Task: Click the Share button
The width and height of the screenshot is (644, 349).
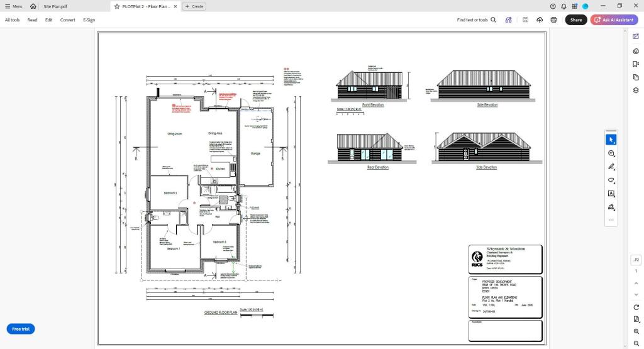Action: tap(576, 19)
